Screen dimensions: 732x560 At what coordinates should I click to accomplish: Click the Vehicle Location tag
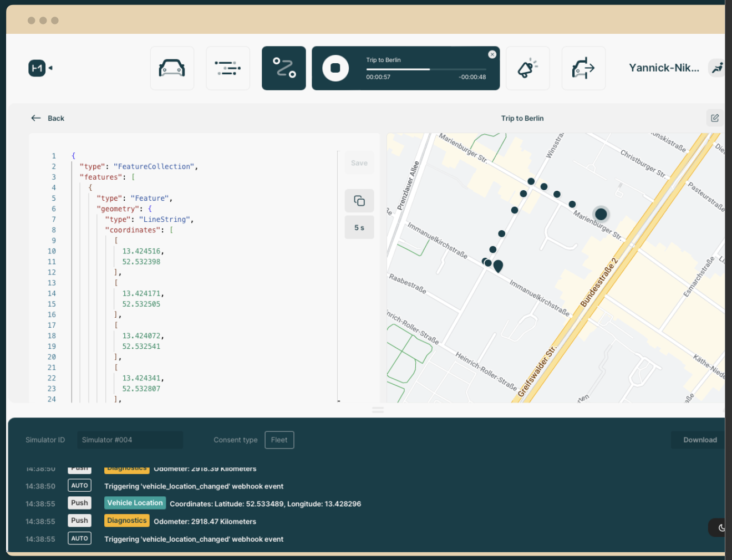135,503
